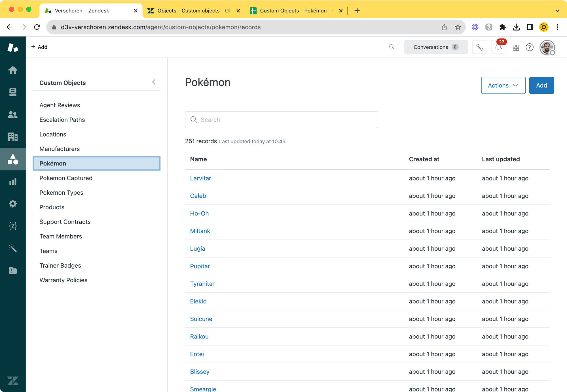Click the help question mark icon
This screenshot has height=392, width=567.
(x=529, y=47)
